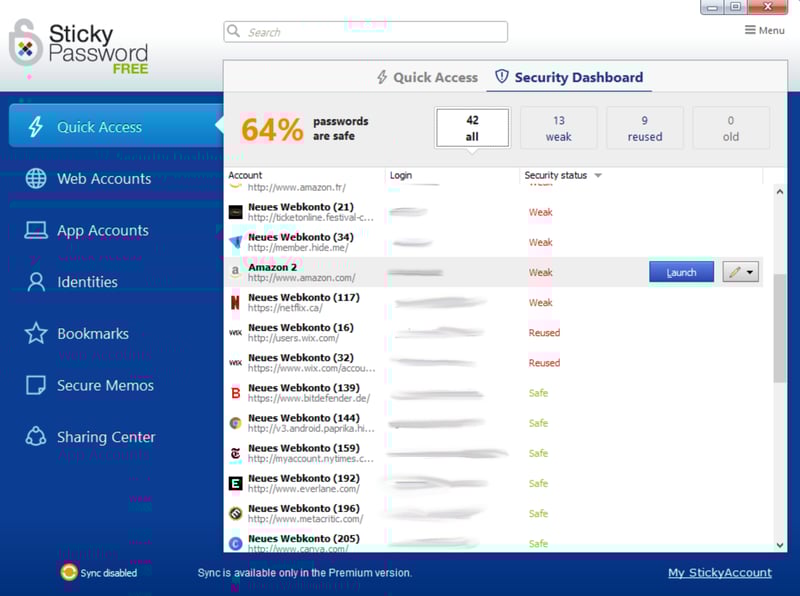Select Neues Webkonto (117) netflix row

coord(493,302)
